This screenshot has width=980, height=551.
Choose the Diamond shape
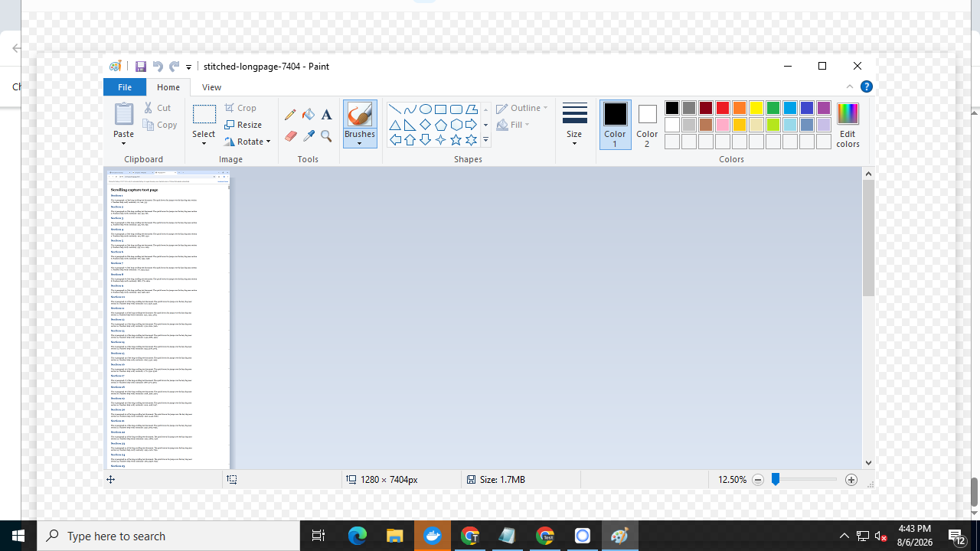pyautogui.click(x=426, y=125)
